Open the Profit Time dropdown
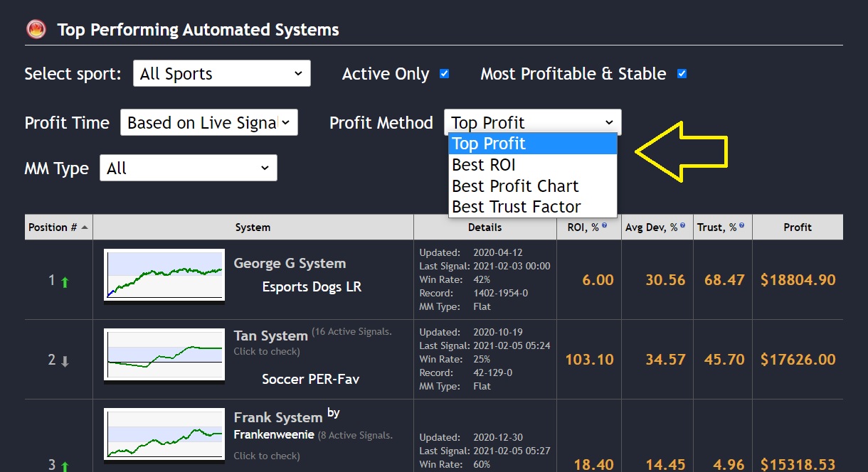 point(209,122)
